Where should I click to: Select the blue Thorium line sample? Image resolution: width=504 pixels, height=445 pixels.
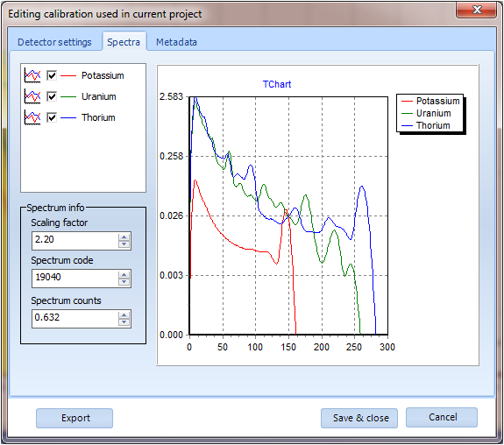coord(68,118)
